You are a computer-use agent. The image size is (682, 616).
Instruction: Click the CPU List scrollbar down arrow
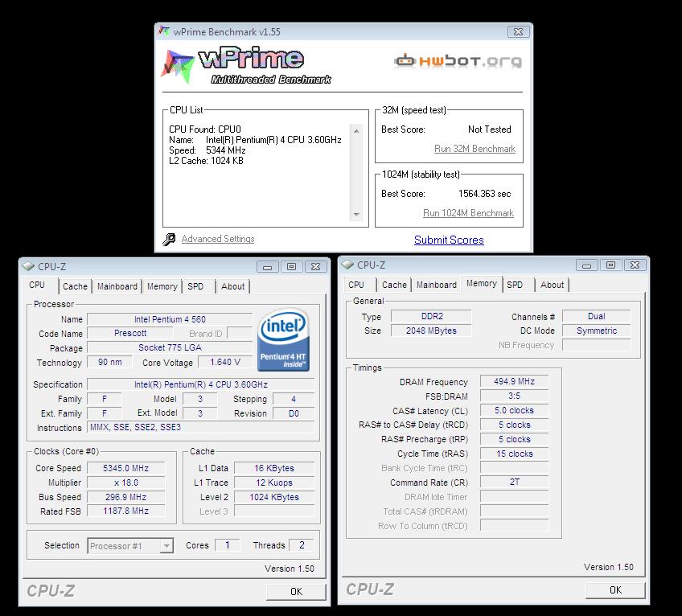(356, 214)
